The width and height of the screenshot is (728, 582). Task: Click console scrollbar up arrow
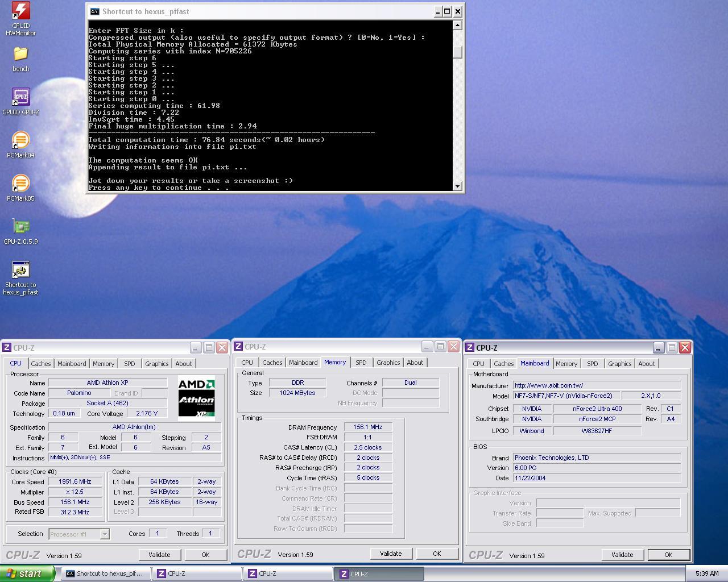point(457,25)
